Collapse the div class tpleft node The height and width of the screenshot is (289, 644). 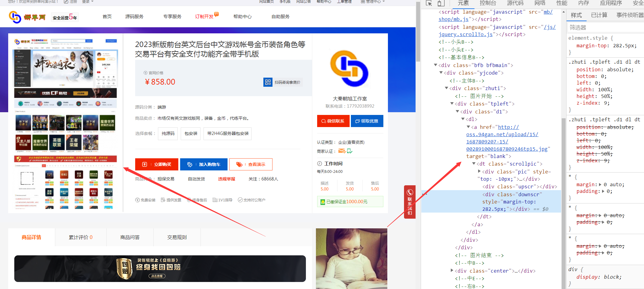[452, 104]
